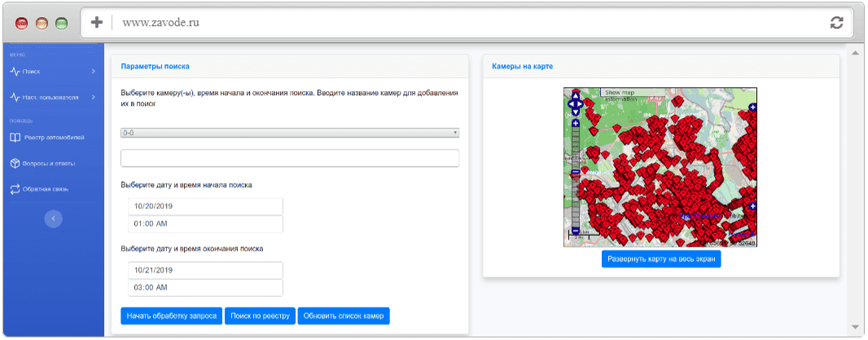Image resolution: width=868 pixels, height=340 pixels.
Task: Click the map zoom-in plus button
Action: coord(576,123)
